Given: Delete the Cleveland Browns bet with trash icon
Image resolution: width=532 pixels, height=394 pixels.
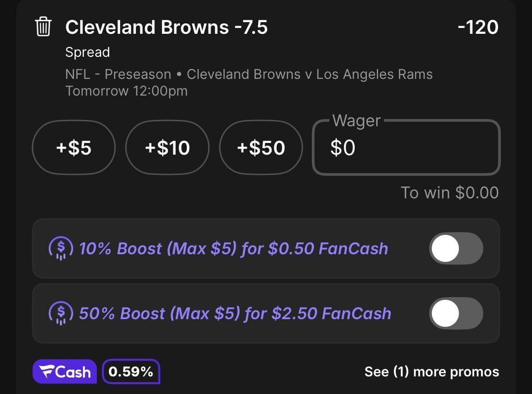Looking at the screenshot, I should tap(43, 27).
